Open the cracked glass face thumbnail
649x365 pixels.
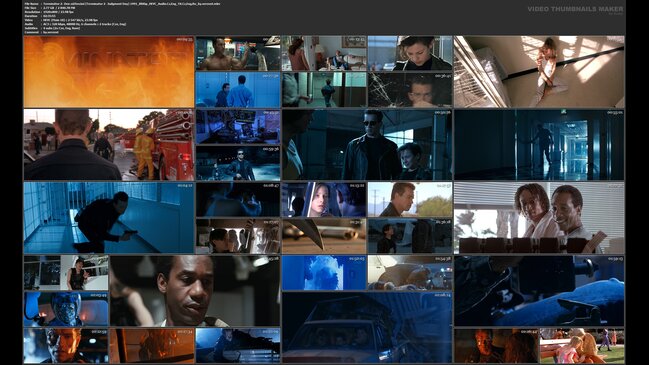pos(410,90)
